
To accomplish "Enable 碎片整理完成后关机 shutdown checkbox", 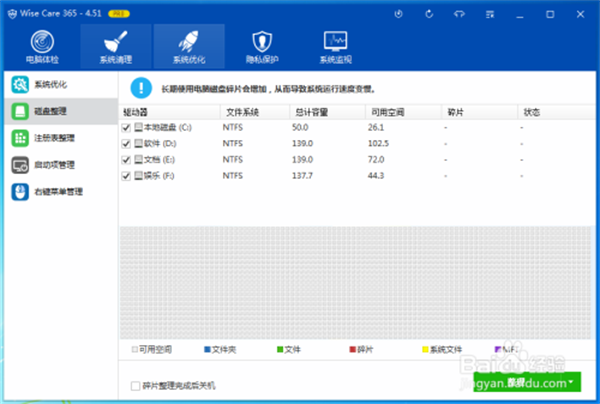I will tap(135, 386).
